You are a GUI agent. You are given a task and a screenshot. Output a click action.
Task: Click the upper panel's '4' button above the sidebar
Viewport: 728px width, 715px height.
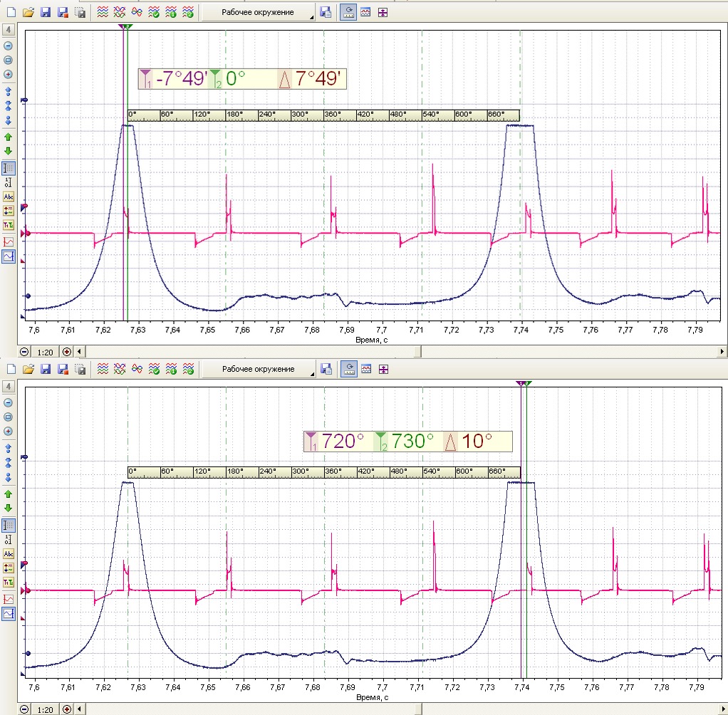(9, 30)
